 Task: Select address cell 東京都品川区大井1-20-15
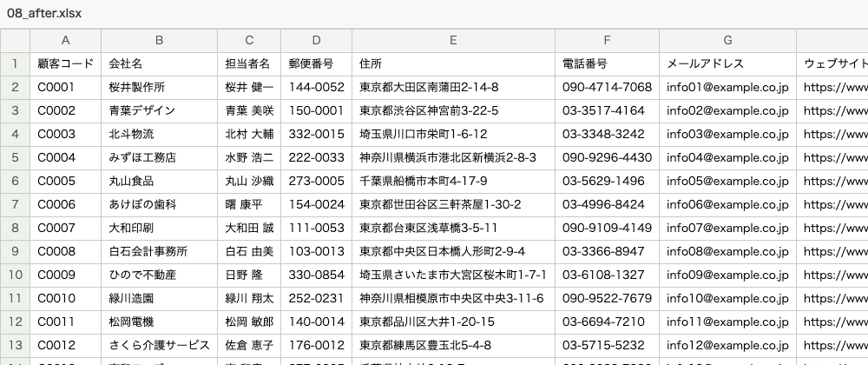click(x=453, y=322)
